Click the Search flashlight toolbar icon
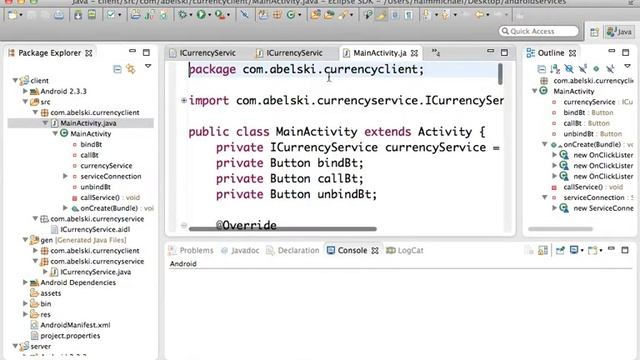The height and width of the screenshot is (360, 640). 342,15
